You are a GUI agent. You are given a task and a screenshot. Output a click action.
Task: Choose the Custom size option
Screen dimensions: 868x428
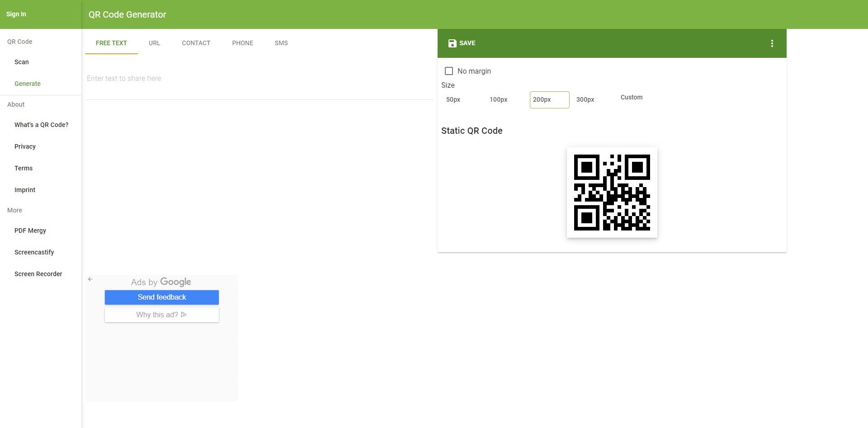[x=631, y=97]
